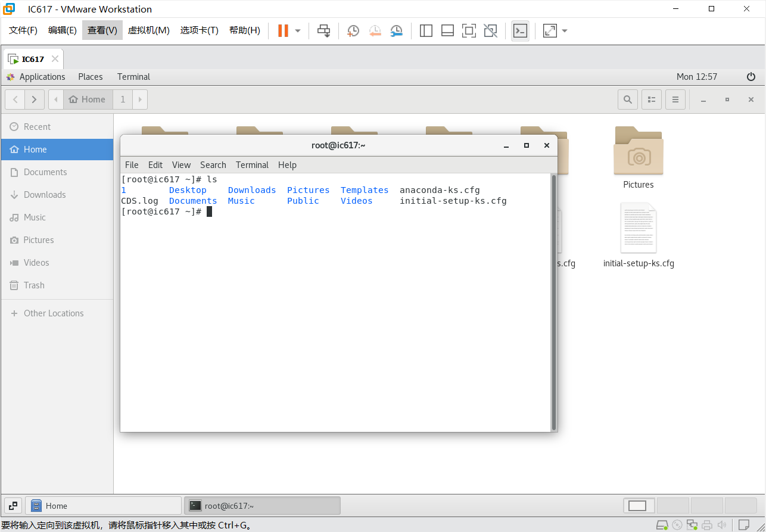Select the IC617 virtual machine tab
Screen dimensions: 766x532
click(x=33, y=59)
